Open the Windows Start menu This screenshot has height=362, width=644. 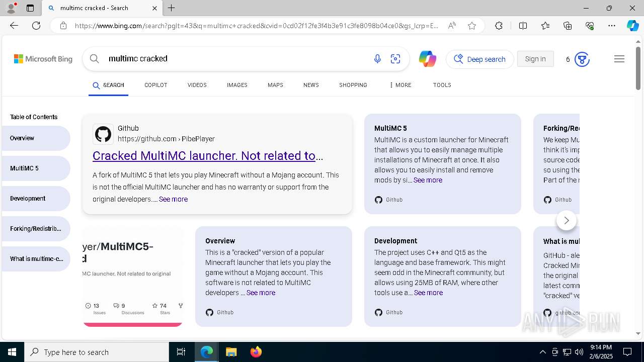tap(12, 352)
